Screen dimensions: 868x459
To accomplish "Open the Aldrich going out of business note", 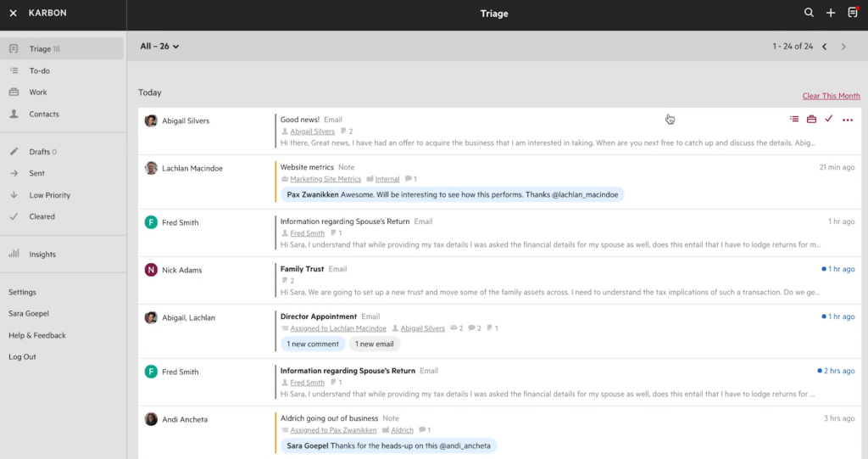I will click(329, 418).
